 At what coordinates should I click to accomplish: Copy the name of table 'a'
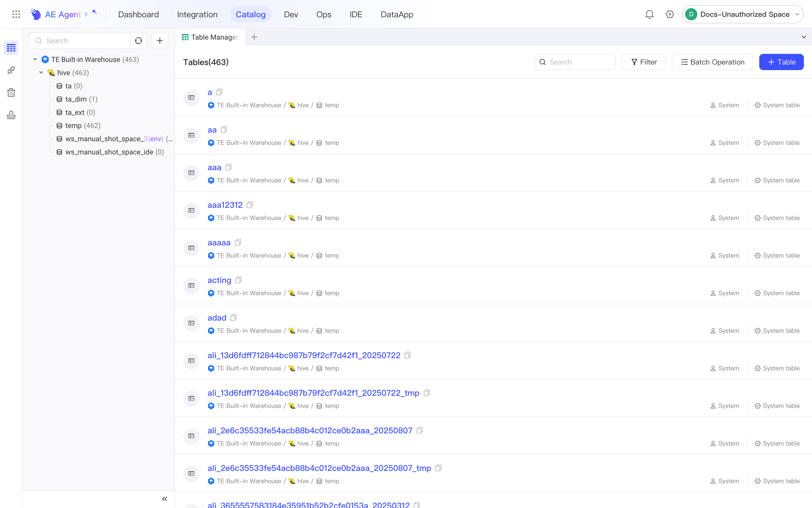click(219, 92)
